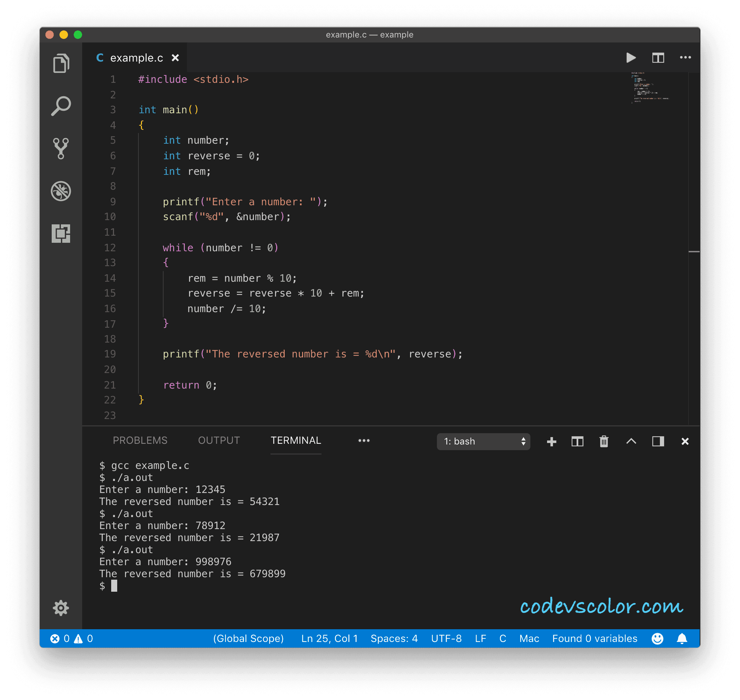Run code with the play button
Viewport: 740px width, 700px height.
click(631, 58)
